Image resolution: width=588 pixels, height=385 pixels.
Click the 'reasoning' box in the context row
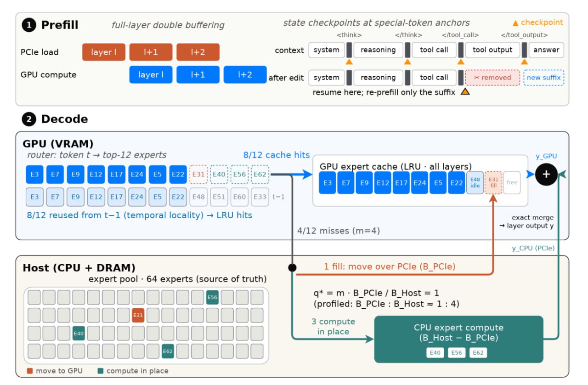[378, 50]
